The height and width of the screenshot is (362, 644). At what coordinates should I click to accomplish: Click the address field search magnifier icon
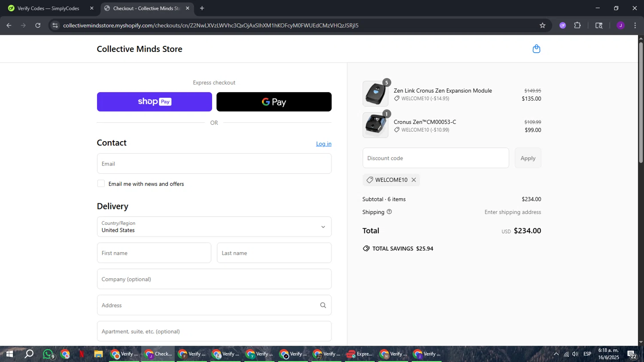pos(323,305)
